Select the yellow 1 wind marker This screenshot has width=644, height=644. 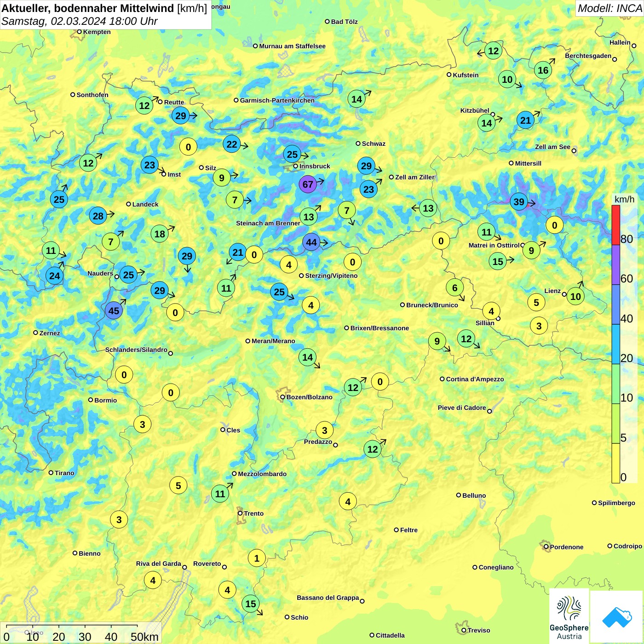click(x=257, y=558)
